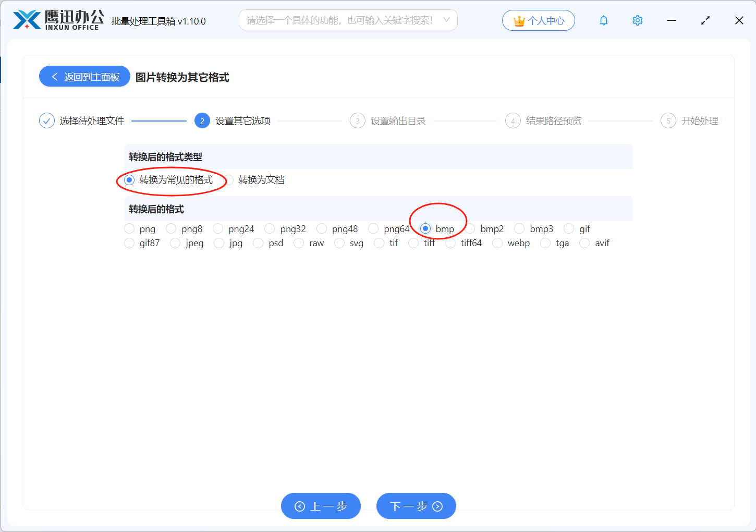Image resolution: width=756 pixels, height=532 pixels.
Task: Choose jpeg output format
Action: (x=175, y=243)
